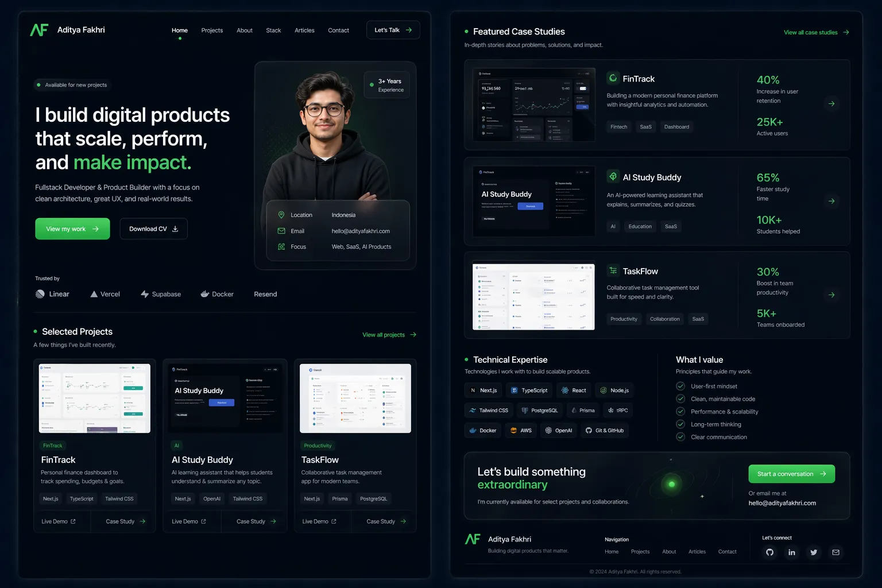Screen dimensions: 882x588
Task: Select the React badge under Technical Expertise
Action: click(574, 390)
